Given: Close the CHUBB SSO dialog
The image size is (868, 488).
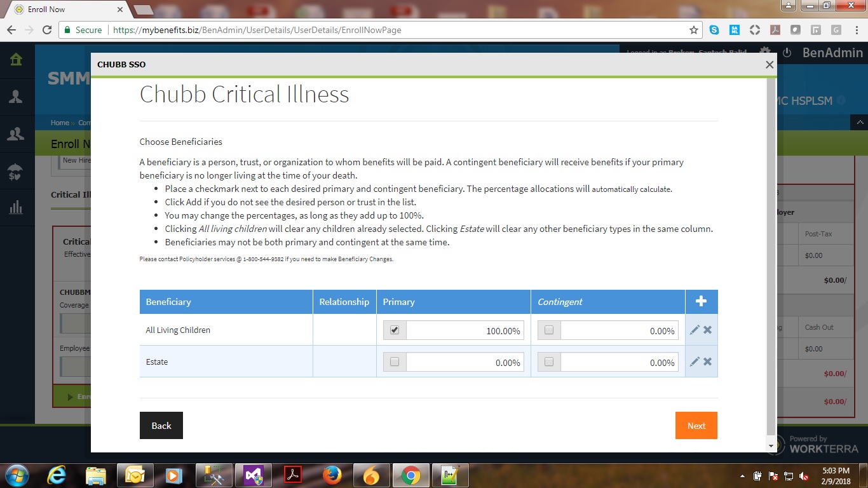Looking at the screenshot, I should click(x=770, y=64).
